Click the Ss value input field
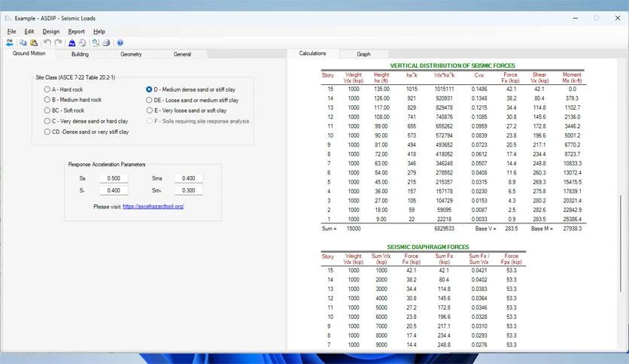629x364 pixels. 114,178
